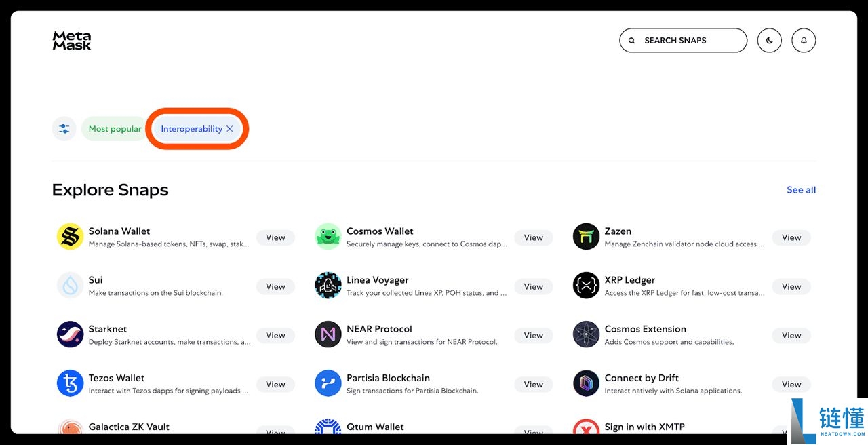868x445 pixels.
Task: Click the Sui snap icon
Action: [70, 286]
